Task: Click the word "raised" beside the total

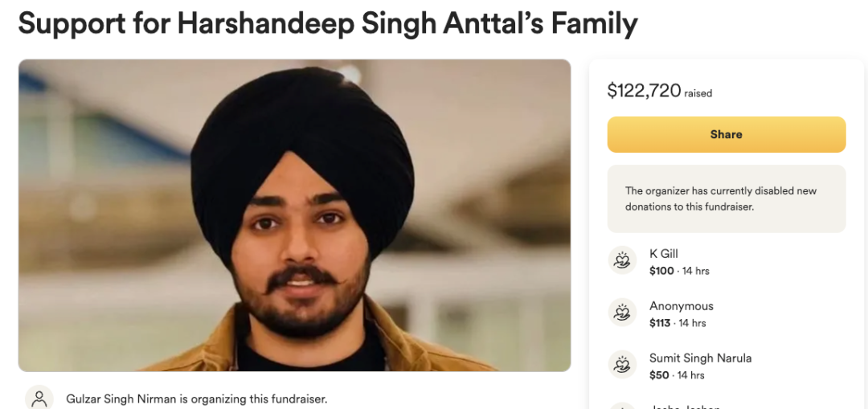Action: click(x=698, y=93)
